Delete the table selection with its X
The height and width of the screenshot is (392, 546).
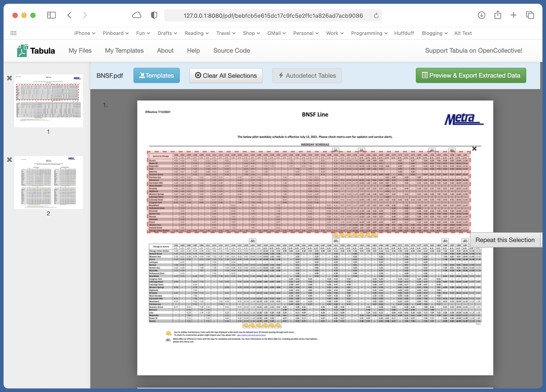tap(474, 149)
